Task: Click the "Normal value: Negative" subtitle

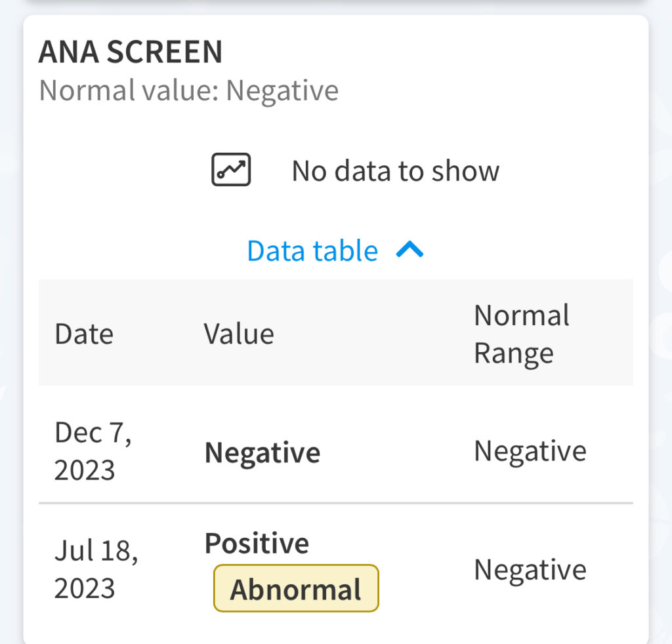Action: tap(189, 91)
